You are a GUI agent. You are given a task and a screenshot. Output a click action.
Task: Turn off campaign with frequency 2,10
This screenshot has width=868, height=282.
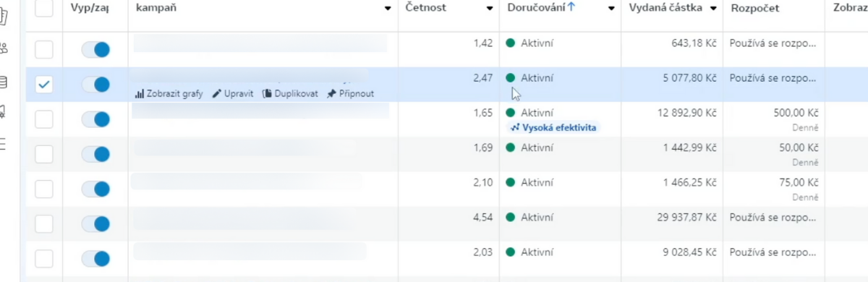(95, 189)
